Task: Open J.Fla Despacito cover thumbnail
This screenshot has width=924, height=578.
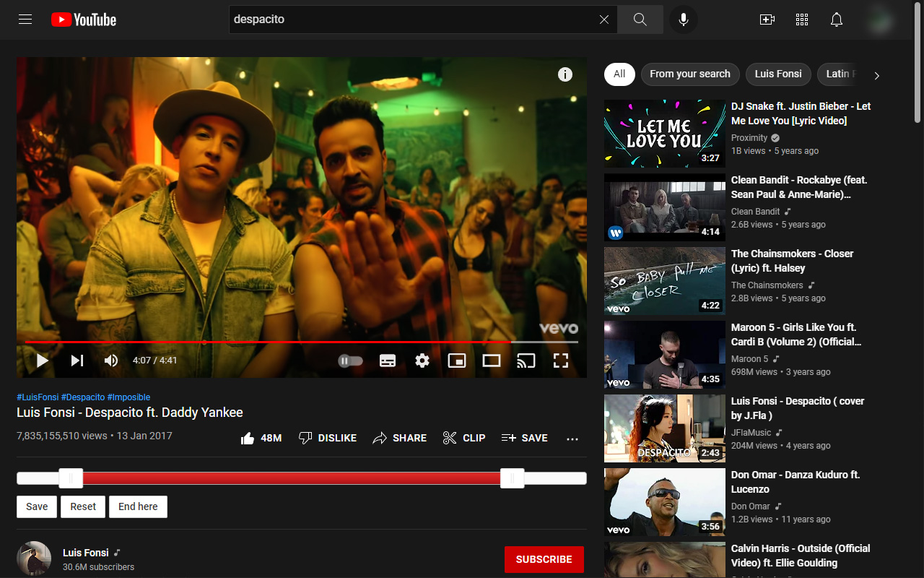Action: point(665,428)
